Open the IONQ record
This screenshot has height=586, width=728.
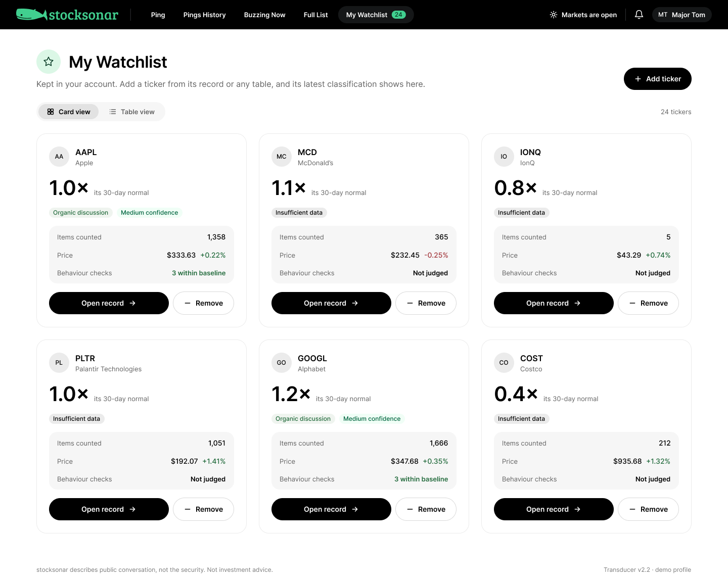(x=554, y=303)
